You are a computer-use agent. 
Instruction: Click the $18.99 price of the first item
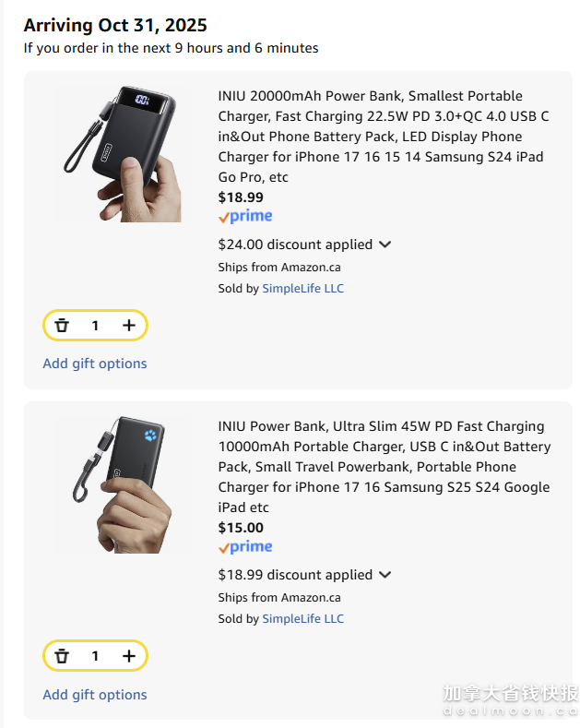(x=241, y=197)
